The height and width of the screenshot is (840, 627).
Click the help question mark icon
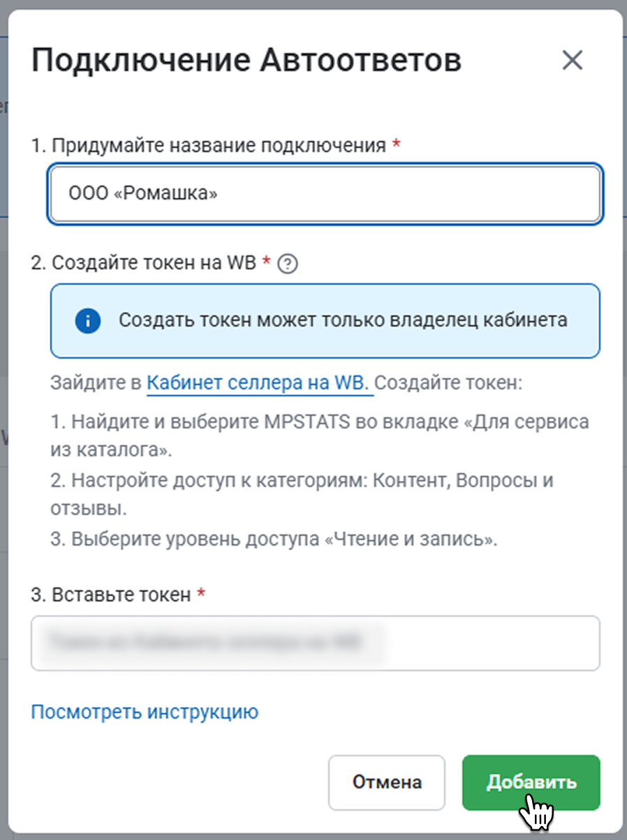point(288,264)
